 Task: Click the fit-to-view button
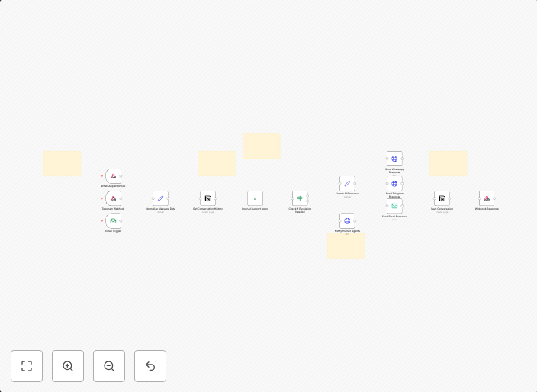(x=27, y=366)
